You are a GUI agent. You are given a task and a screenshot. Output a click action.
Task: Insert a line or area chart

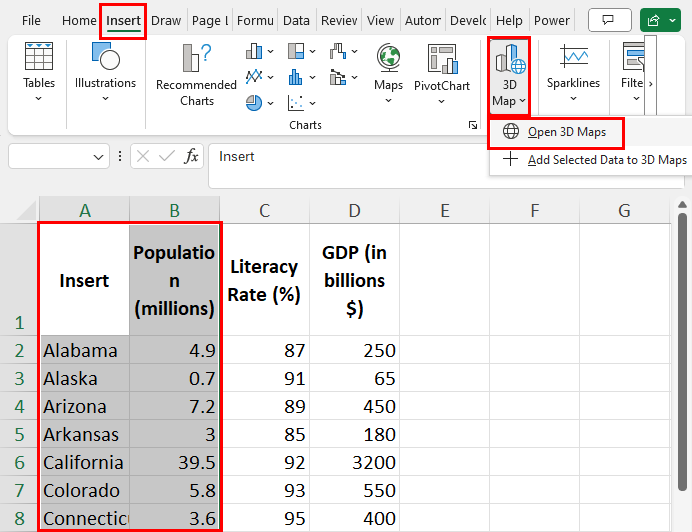click(254, 77)
